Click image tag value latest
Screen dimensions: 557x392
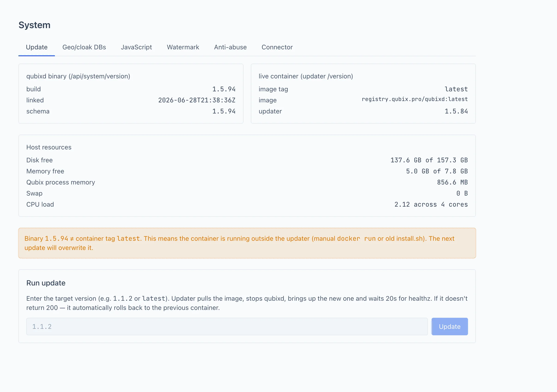(456, 89)
